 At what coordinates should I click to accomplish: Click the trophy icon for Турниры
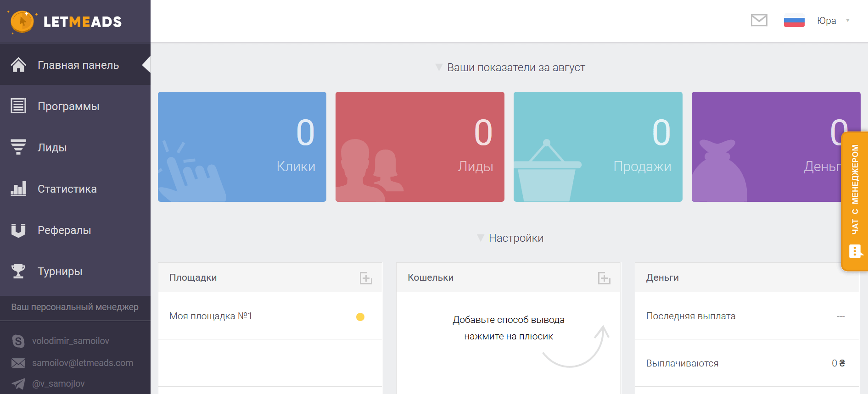[x=18, y=271]
